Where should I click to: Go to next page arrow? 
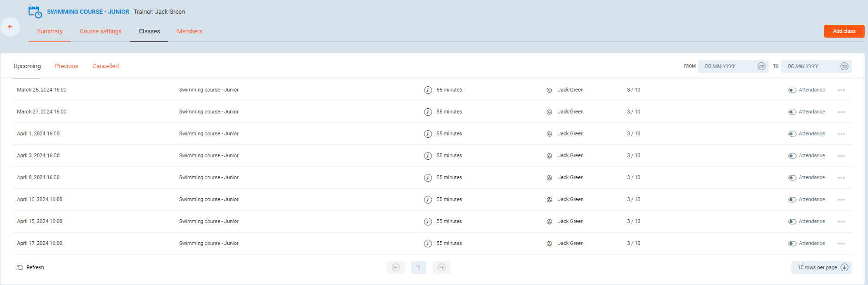442,267
